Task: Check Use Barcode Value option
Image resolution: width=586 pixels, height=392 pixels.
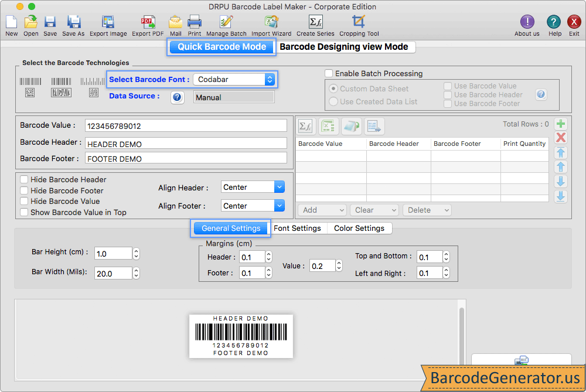Action: point(447,86)
